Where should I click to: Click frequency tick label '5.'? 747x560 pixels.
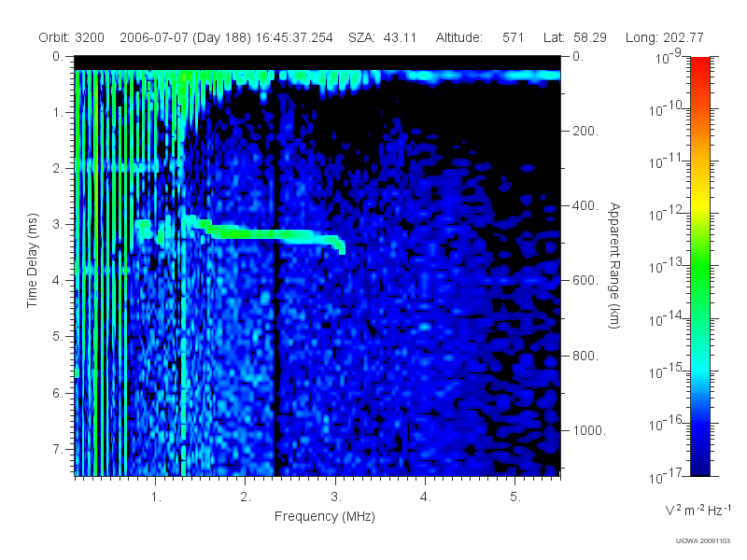point(515,497)
